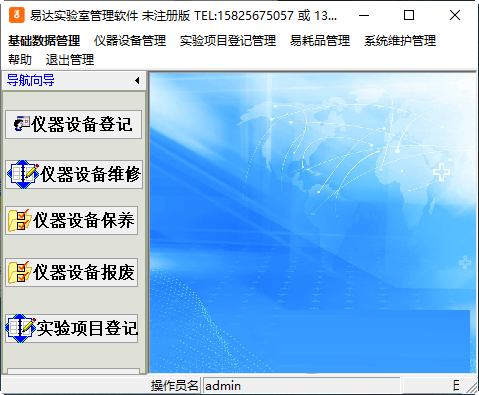Click the folder checklist icon on 仪器设备报废

click(x=20, y=272)
